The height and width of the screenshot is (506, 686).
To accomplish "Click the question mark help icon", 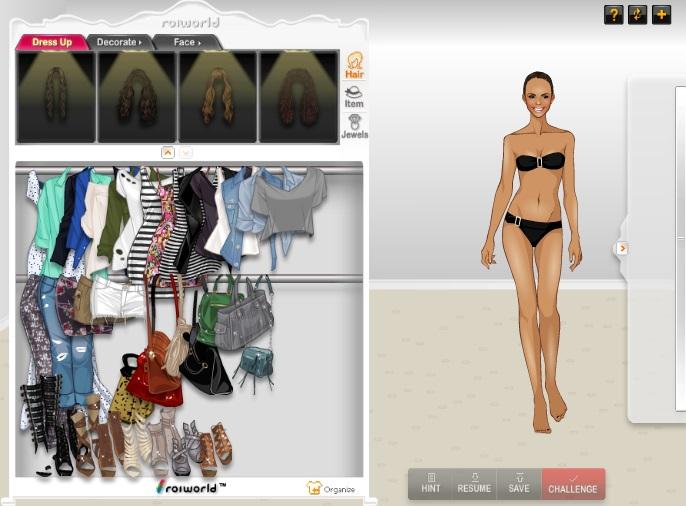I will [613, 15].
